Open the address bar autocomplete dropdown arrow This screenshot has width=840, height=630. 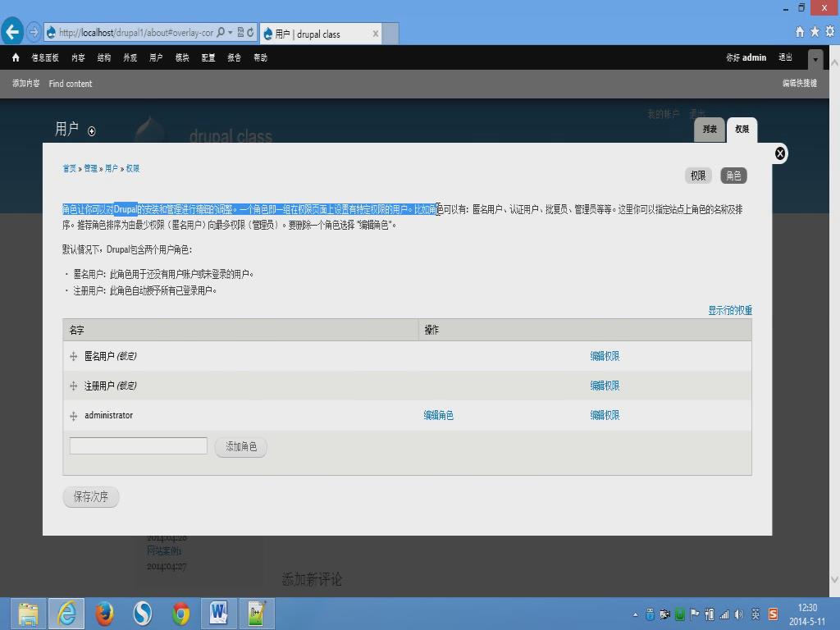click(230, 32)
